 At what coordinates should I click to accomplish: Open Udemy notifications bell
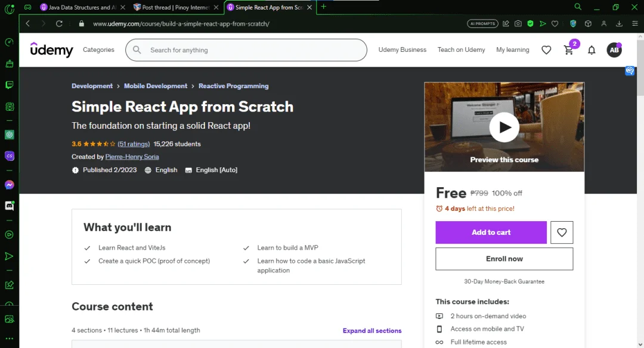click(592, 50)
